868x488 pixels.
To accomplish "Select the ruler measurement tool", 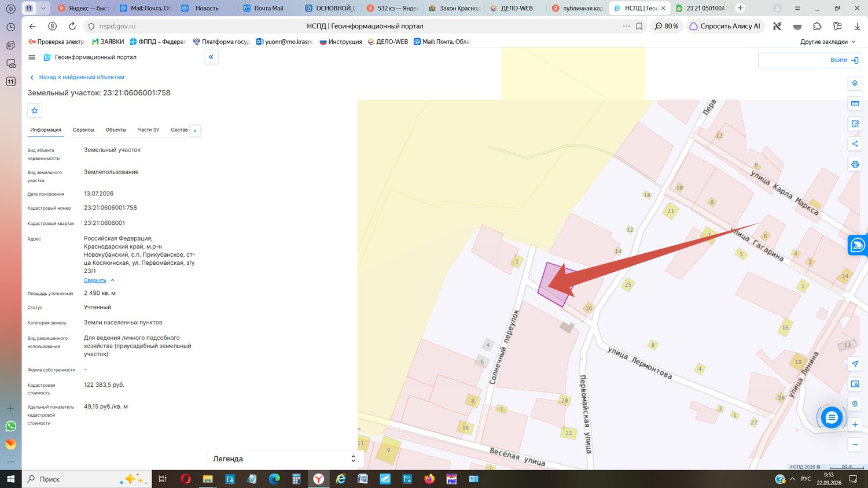I will tap(855, 103).
